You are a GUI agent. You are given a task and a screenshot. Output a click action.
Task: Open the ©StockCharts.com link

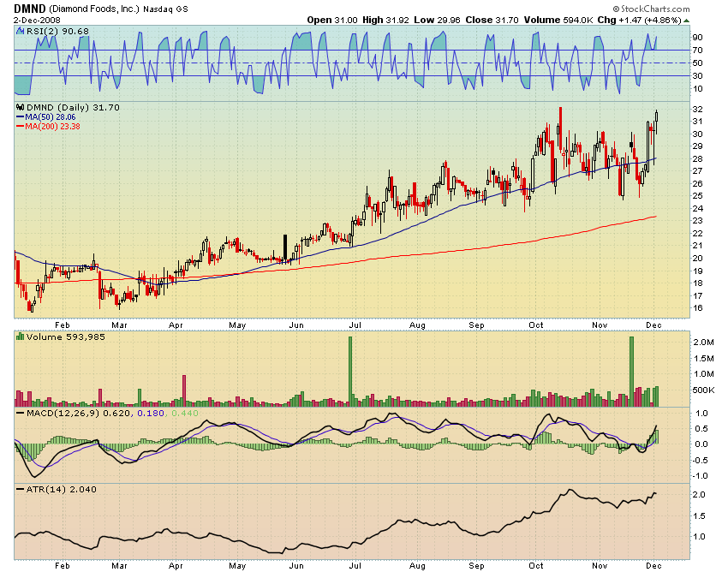651,9
